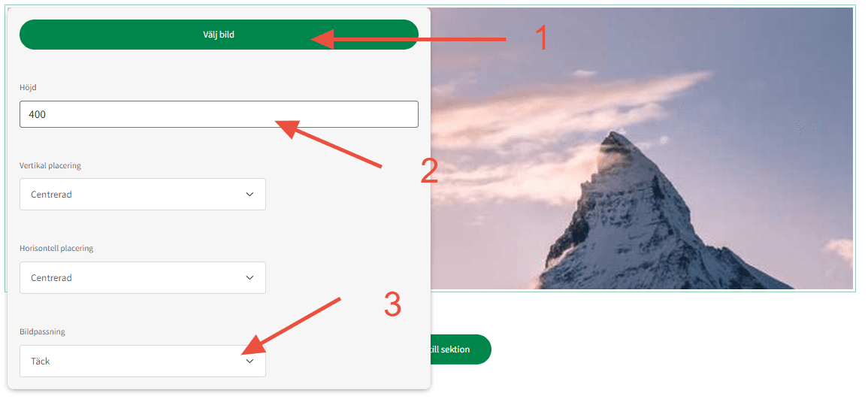The width and height of the screenshot is (868, 399).
Task: Click the red annotation number 1
Action: coord(542,38)
